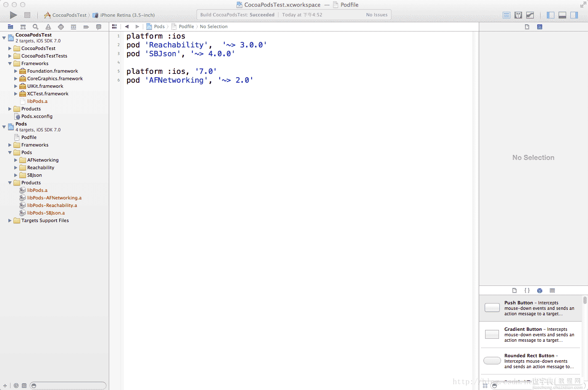
Task: Open the Breakpoint navigator tab
Action: (x=86, y=27)
